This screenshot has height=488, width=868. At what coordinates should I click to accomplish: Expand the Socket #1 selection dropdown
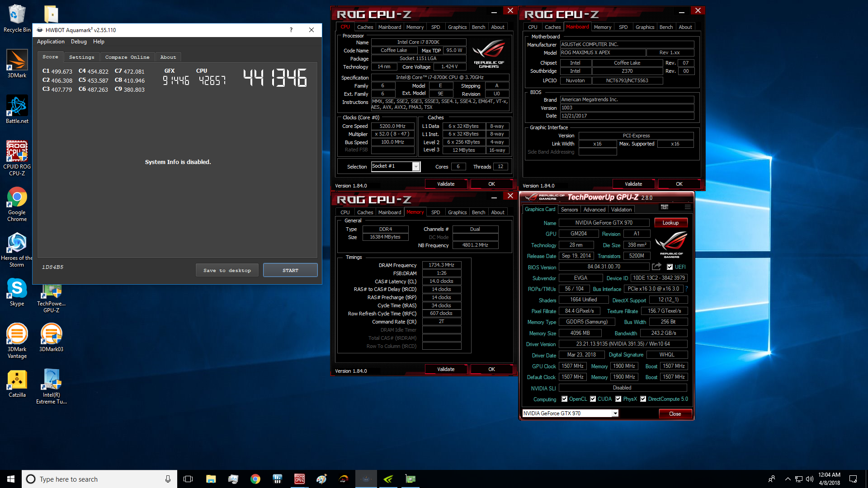click(x=416, y=167)
